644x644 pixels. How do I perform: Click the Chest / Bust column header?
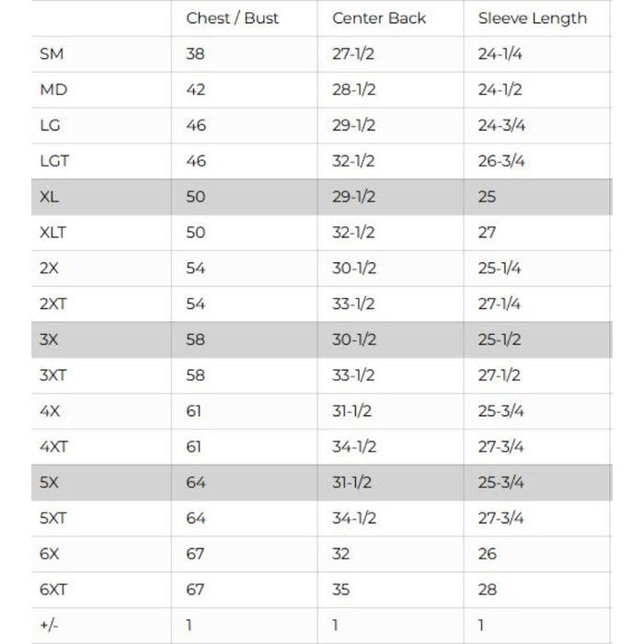232,18
